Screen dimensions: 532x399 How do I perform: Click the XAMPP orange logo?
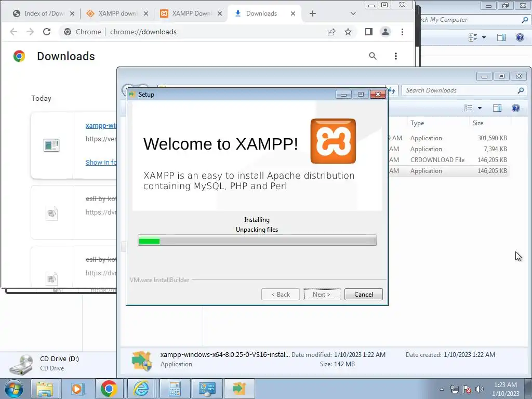tap(333, 141)
